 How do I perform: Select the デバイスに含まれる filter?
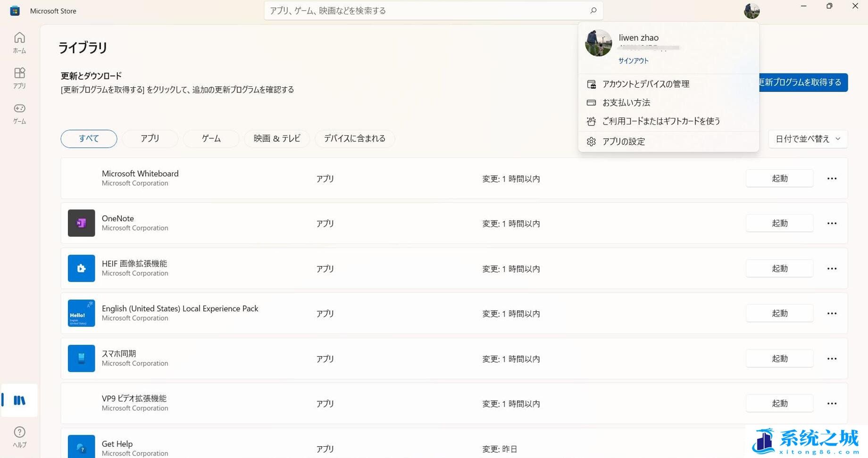click(354, 138)
